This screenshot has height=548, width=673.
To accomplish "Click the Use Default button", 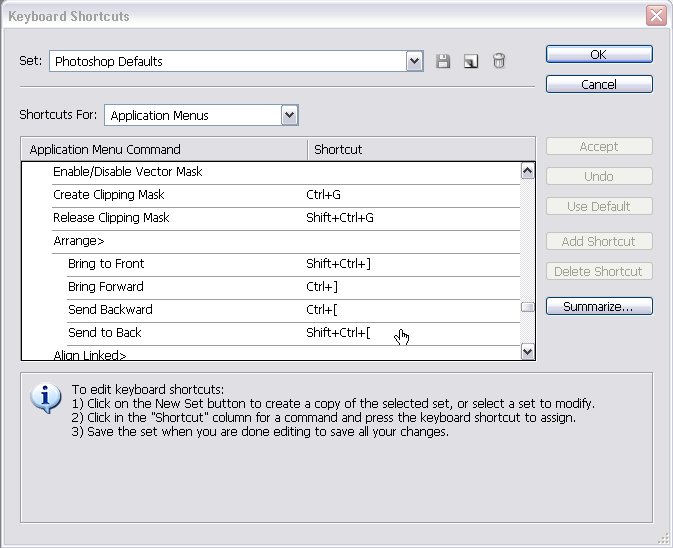I will [599, 206].
